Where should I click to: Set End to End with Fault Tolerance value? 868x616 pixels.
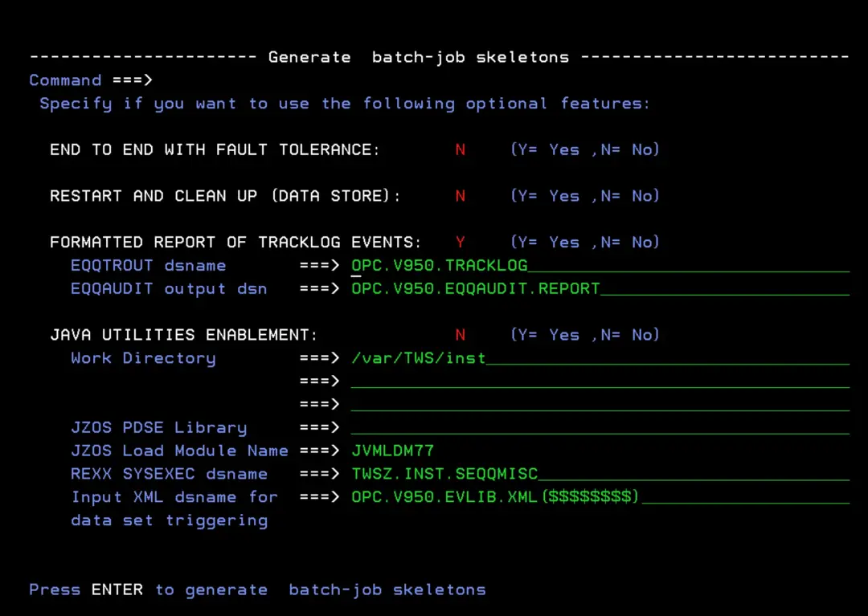point(460,150)
